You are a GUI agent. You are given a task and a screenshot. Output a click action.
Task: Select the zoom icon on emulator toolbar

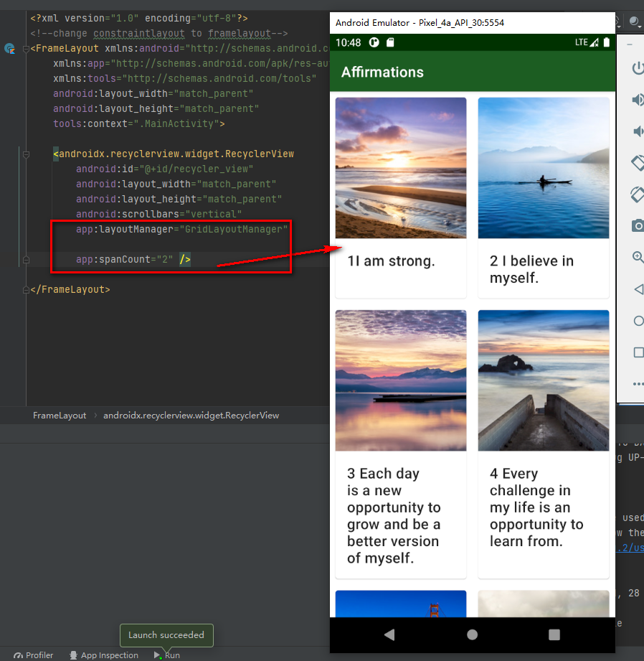click(638, 258)
